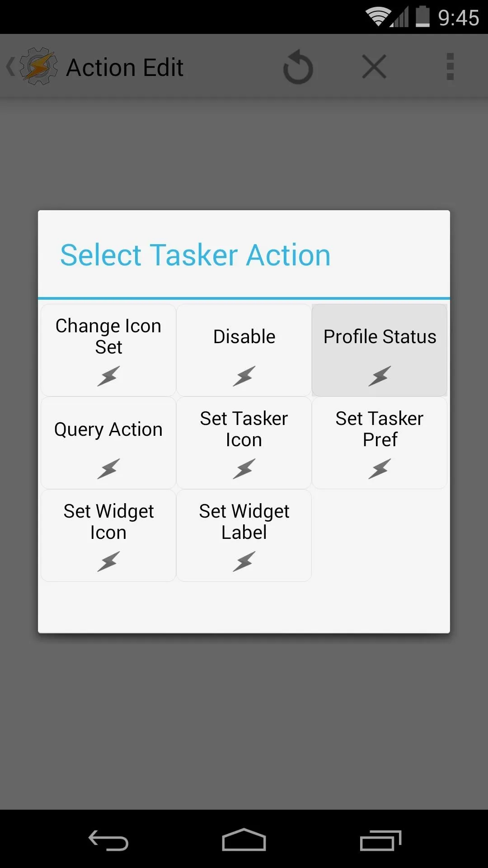The height and width of the screenshot is (868, 488).
Task: Tap the Action Edit title to go back
Action: [125, 67]
